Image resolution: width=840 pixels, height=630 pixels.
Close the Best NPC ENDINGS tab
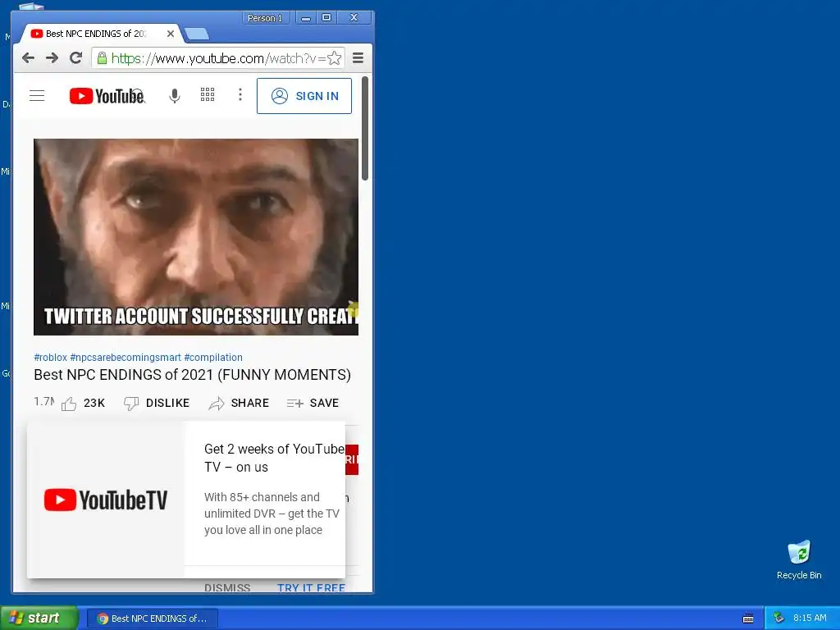[x=171, y=33]
